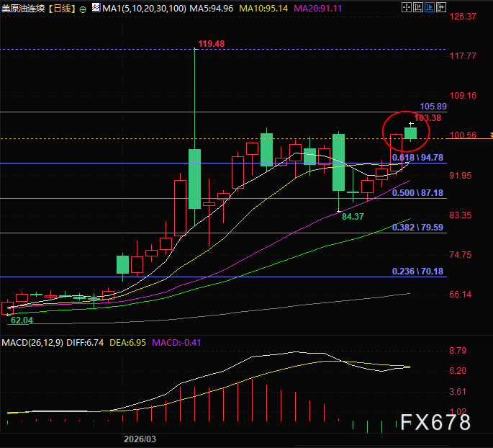The width and height of the screenshot is (493, 448).
Task: Click the small indicator icon before MA1
Action: click(x=96, y=9)
